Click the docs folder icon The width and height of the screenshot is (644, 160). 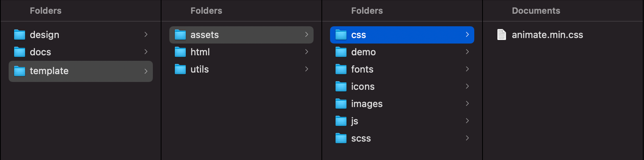20,52
